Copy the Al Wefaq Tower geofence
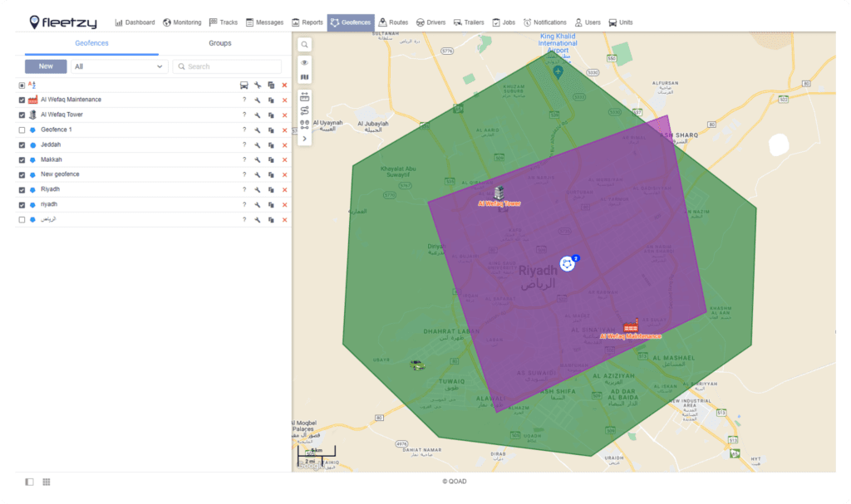851x504 pixels. pyautogui.click(x=271, y=115)
